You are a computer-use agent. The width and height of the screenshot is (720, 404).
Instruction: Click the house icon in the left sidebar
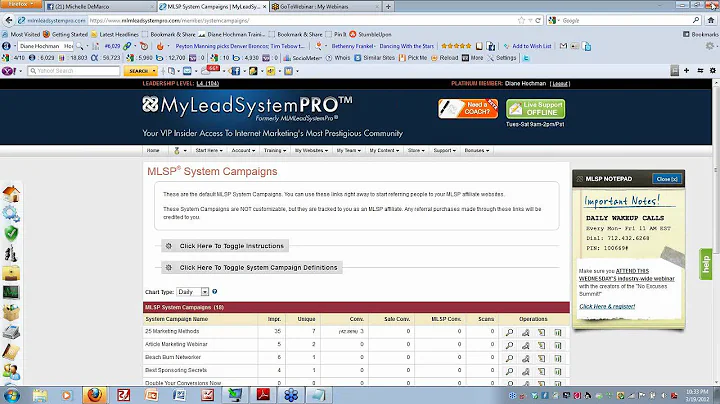(x=11, y=194)
